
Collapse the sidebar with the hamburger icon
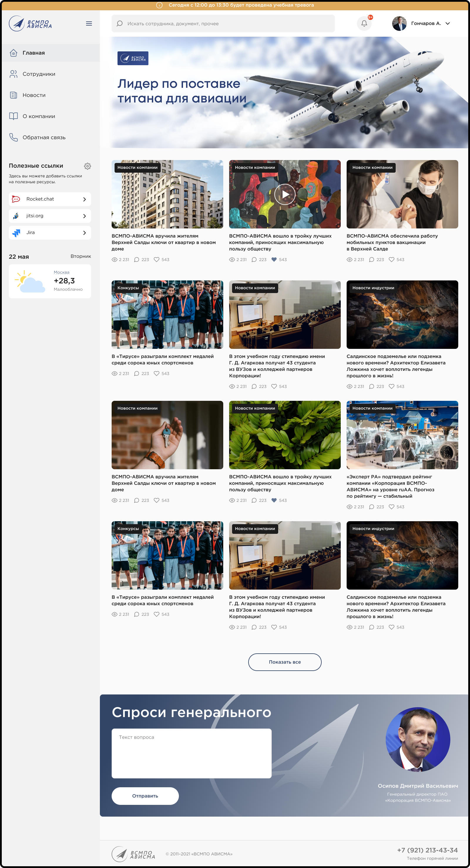coord(89,23)
